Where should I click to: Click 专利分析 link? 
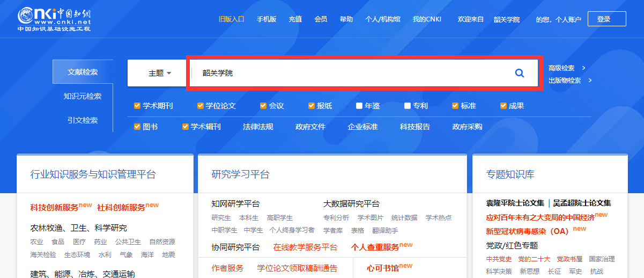(x=336, y=217)
